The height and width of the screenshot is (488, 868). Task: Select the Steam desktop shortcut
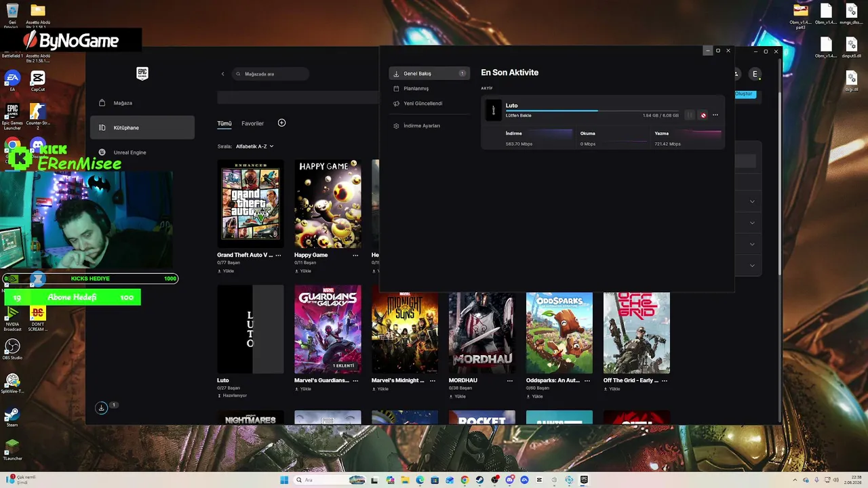tap(12, 417)
